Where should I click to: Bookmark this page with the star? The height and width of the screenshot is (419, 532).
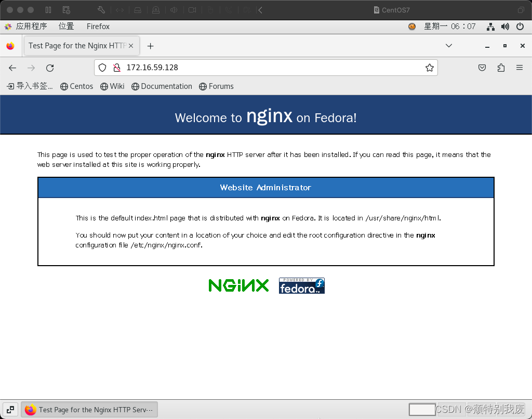tap(430, 68)
